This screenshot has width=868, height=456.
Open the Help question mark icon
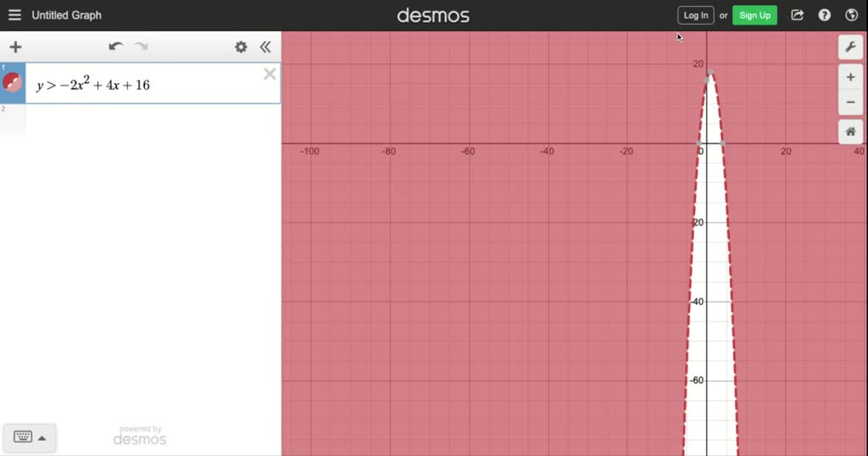[825, 15]
